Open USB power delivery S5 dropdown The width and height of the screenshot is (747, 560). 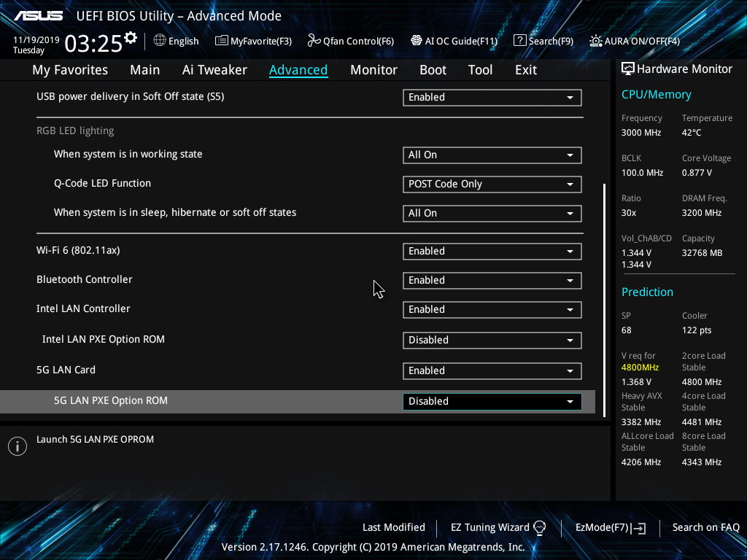pos(492,97)
